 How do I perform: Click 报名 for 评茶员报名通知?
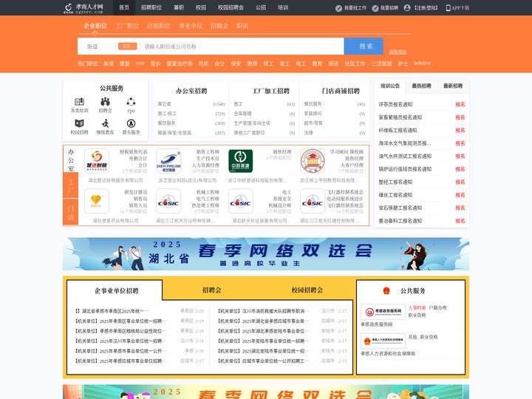click(x=460, y=104)
